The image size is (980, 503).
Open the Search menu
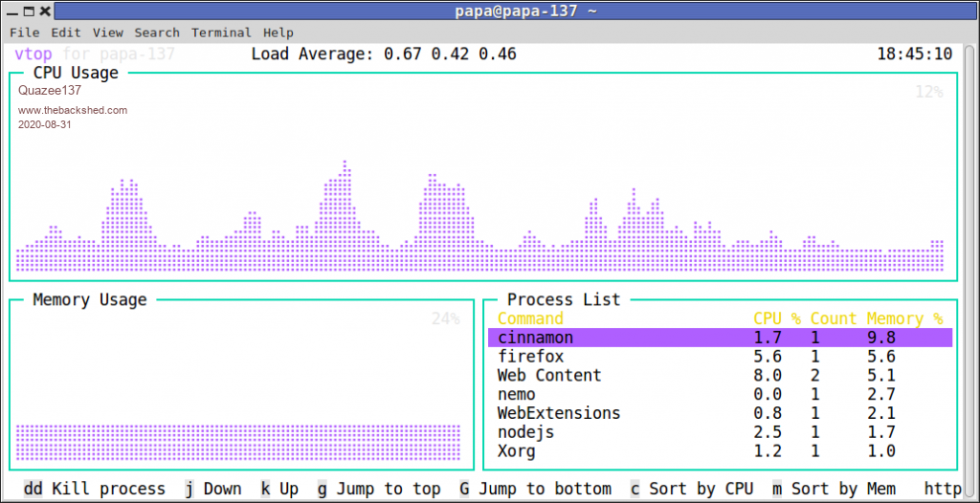click(157, 33)
